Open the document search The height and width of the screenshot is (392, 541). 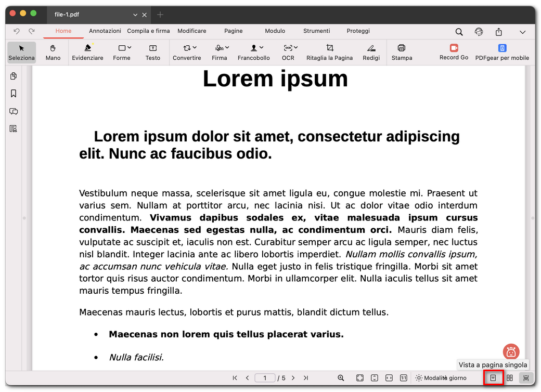pos(459,31)
